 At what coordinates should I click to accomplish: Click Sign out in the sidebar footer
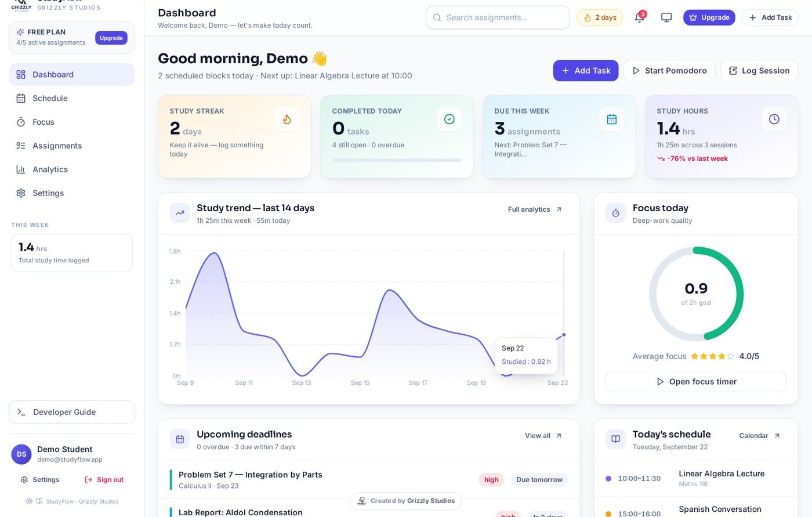(104, 480)
